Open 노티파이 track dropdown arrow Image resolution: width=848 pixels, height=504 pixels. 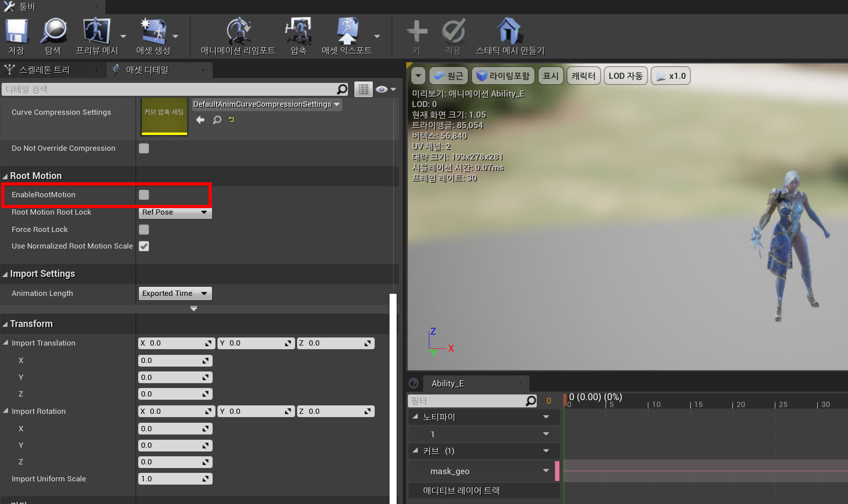coord(546,417)
